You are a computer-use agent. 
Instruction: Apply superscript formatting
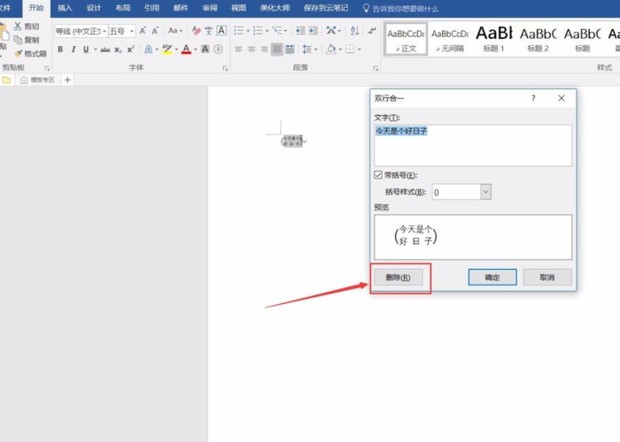pos(130,49)
